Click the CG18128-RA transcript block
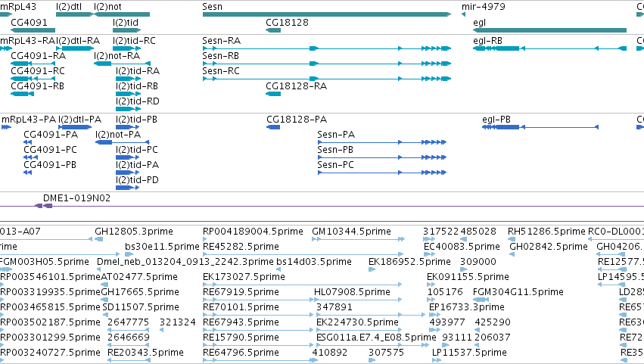 273,94
